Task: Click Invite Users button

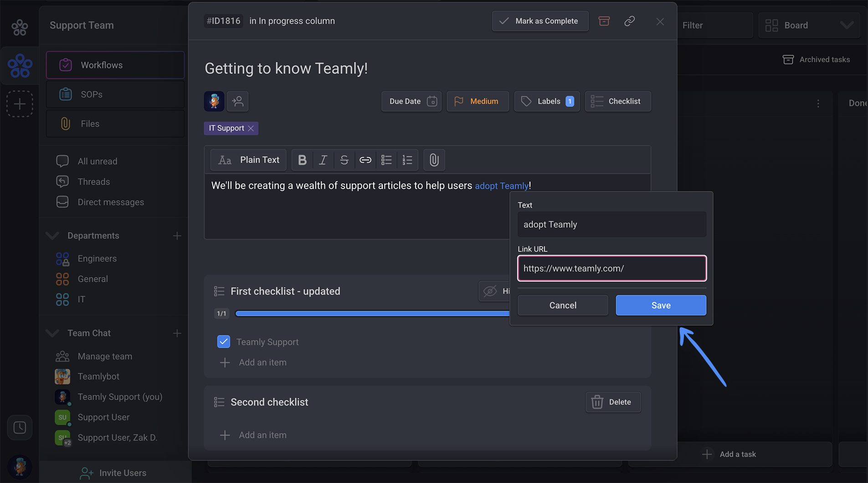Action: (x=113, y=473)
